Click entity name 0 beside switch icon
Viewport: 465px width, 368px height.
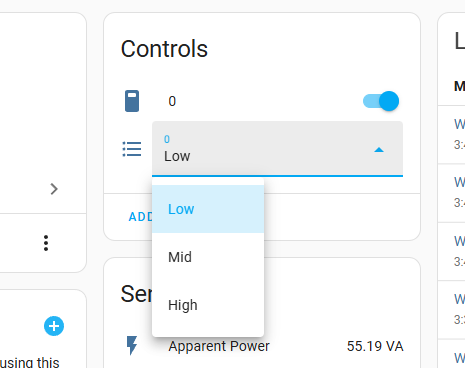click(172, 101)
